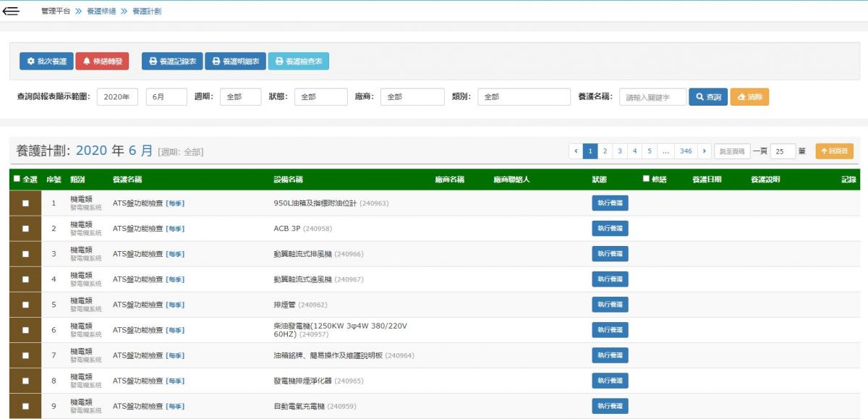Click 執行養護 for 950L油箱及指標附油位計
The width and height of the screenshot is (868, 419).
pos(610,203)
